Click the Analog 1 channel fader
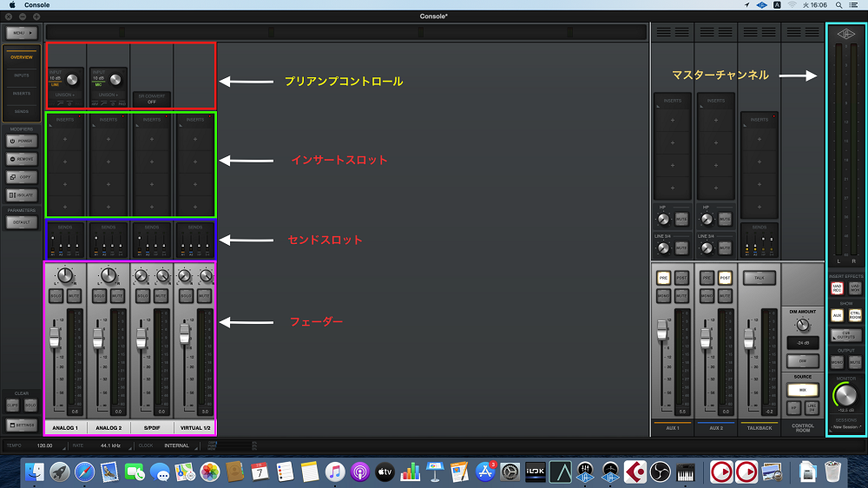 [x=54, y=337]
